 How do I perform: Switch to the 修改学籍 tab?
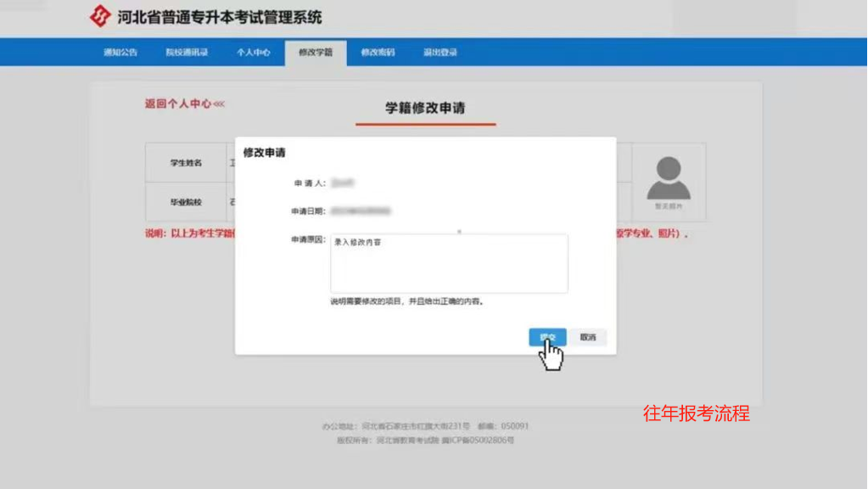coord(314,51)
